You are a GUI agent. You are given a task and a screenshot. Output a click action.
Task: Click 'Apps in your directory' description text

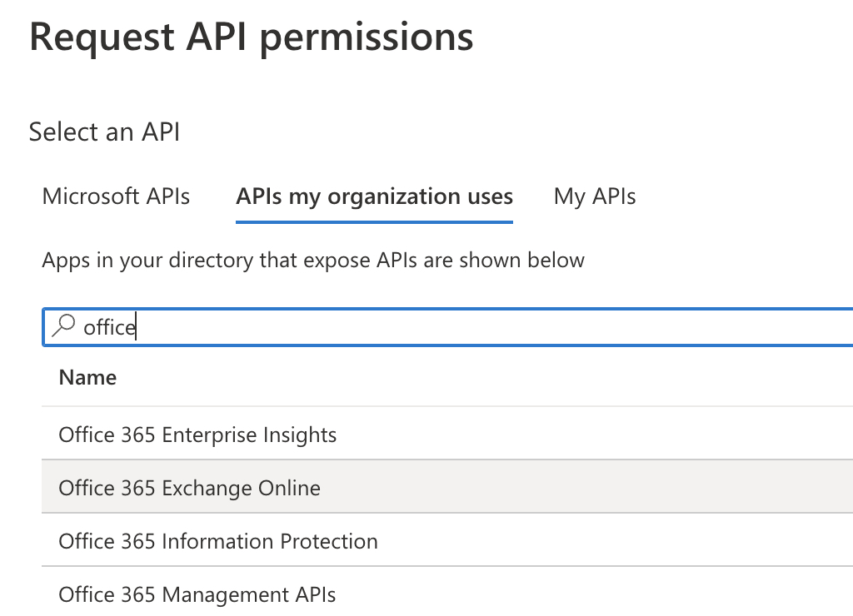pyautogui.click(x=313, y=261)
